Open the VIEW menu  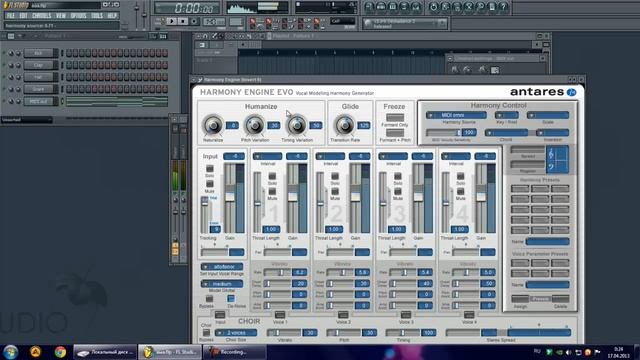pyautogui.click(x=61, y=16)
